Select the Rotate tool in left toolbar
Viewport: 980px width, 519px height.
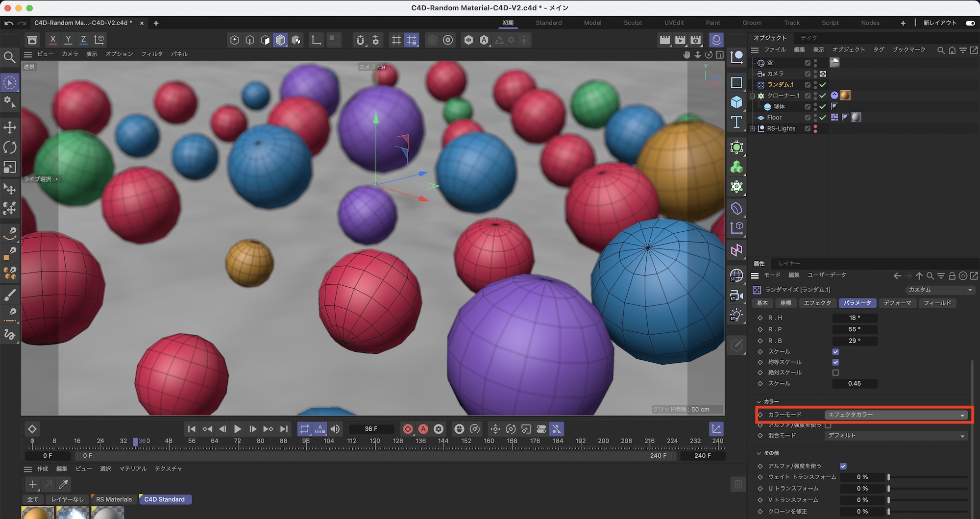coord(10,147)
